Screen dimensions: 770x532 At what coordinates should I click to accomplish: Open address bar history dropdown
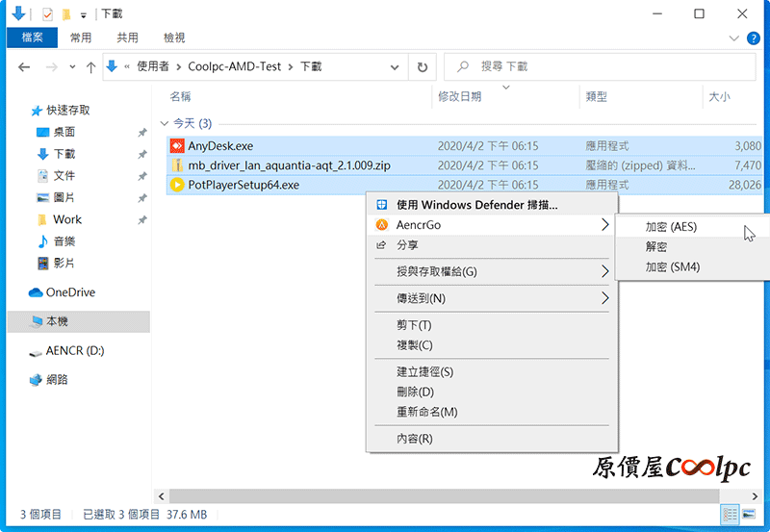pos(394,67)
